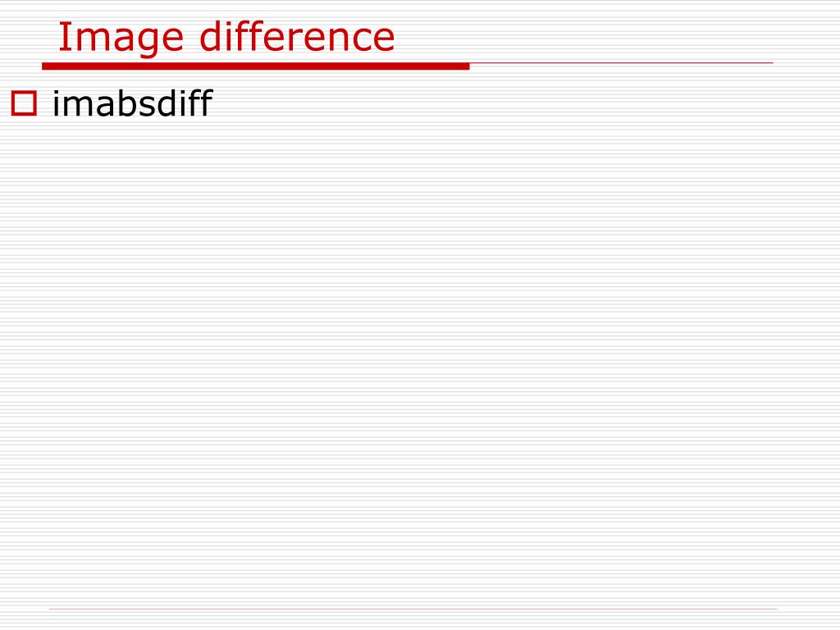Image resolution: width=840 pixels, height=630 pixels.
Task: Place cursor at the start of imabsdiff
Action: [52, 103]
